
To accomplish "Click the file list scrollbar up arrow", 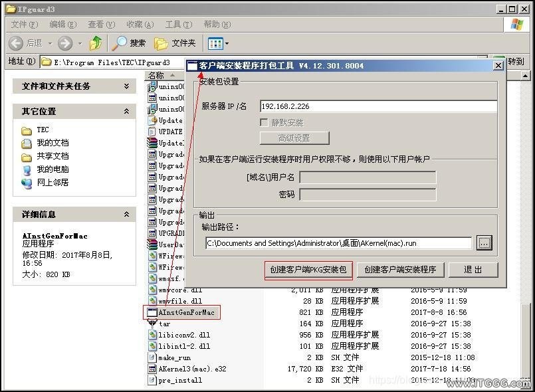I will coord(526,76).
